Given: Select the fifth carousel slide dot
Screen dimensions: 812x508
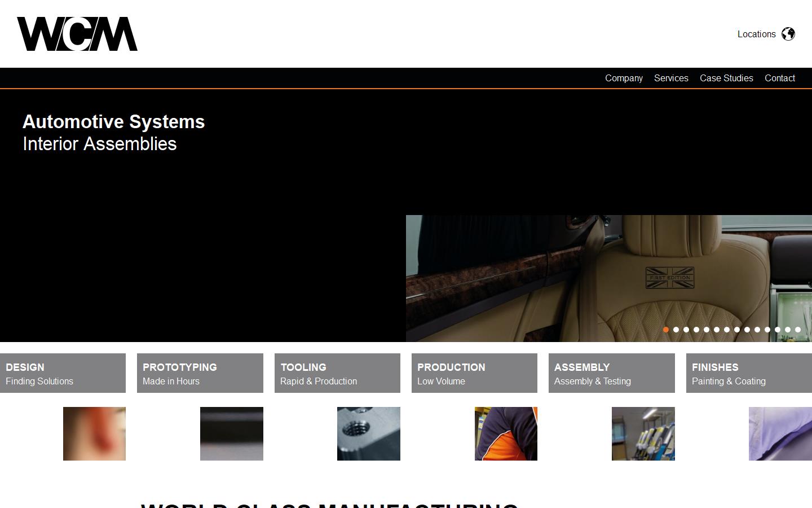Looking at the screenshot, I should (706, 330).
